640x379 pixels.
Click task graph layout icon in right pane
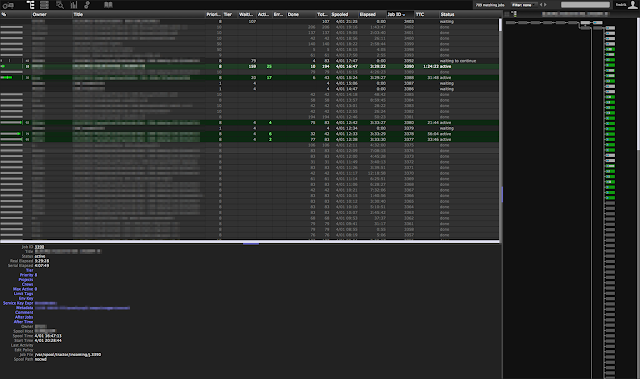[514, 14]
